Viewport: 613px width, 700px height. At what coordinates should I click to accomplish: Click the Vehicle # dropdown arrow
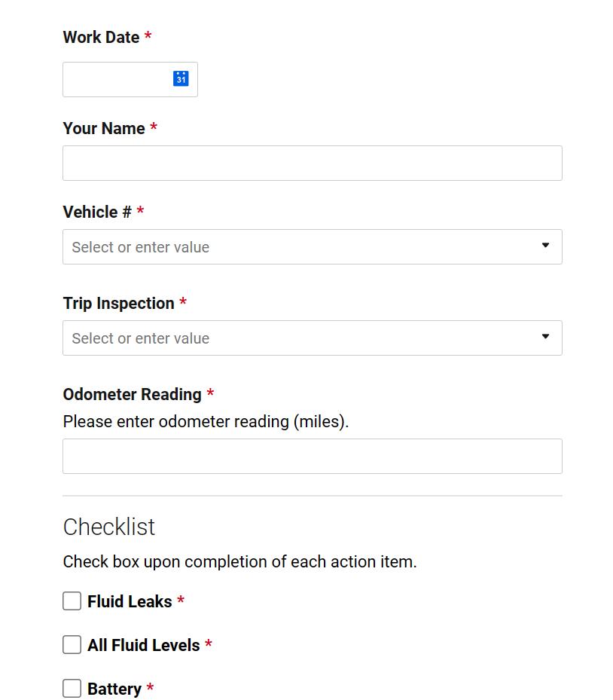[x=545, y=245]
